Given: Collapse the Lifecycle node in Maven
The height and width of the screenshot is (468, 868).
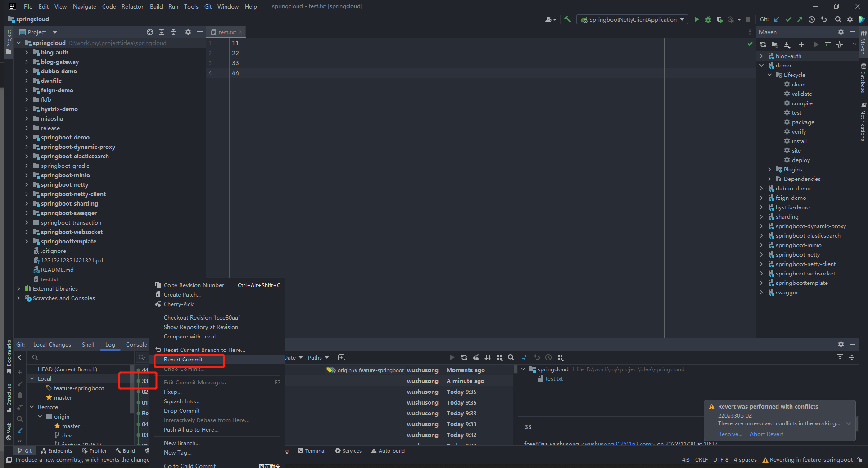Looking at the screenshot, I should tap(769, 75).
